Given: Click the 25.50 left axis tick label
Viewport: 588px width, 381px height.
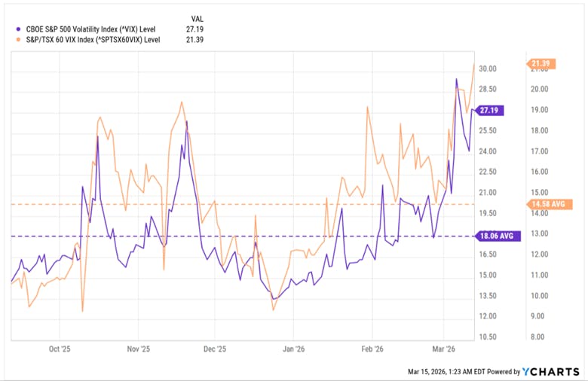Looking at the screenshot, I should click(488, 130).
